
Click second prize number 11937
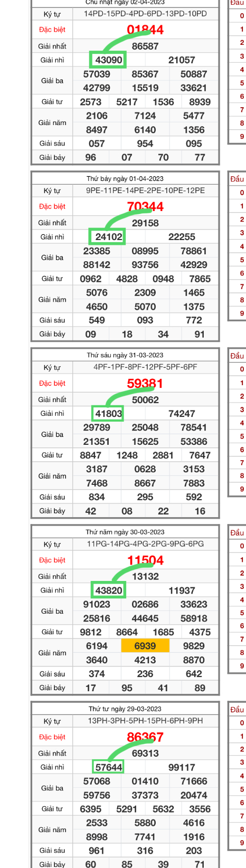click(x=182, y=590)
